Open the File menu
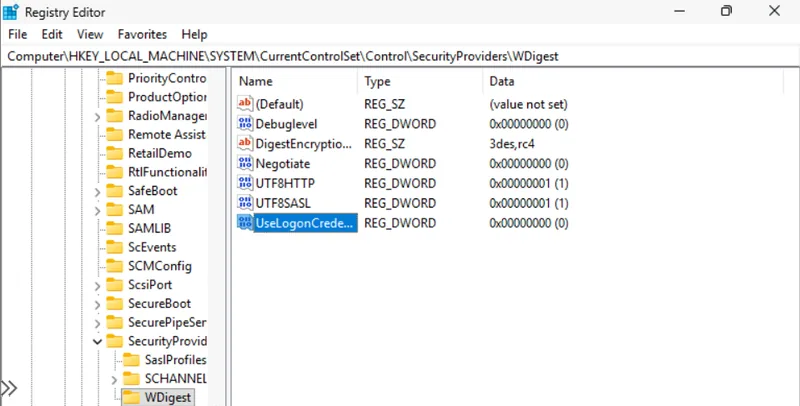 click(x=18, y=34)
